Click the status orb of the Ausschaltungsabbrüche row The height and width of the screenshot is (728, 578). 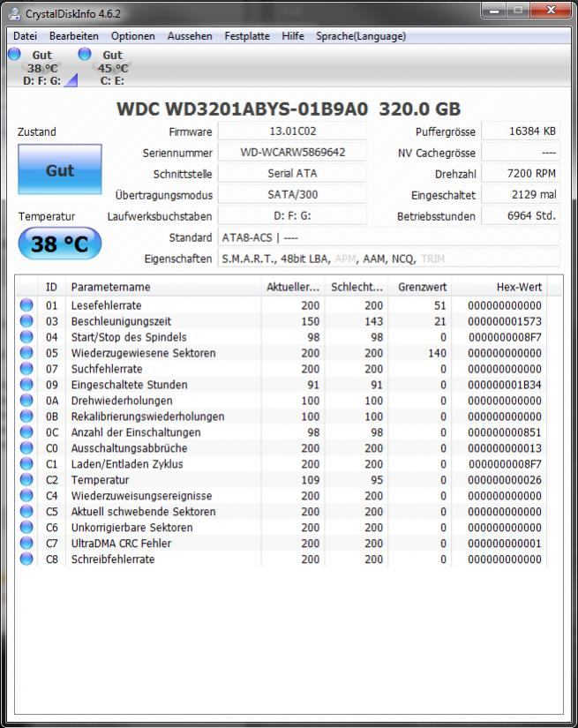[x=26, y=447]
